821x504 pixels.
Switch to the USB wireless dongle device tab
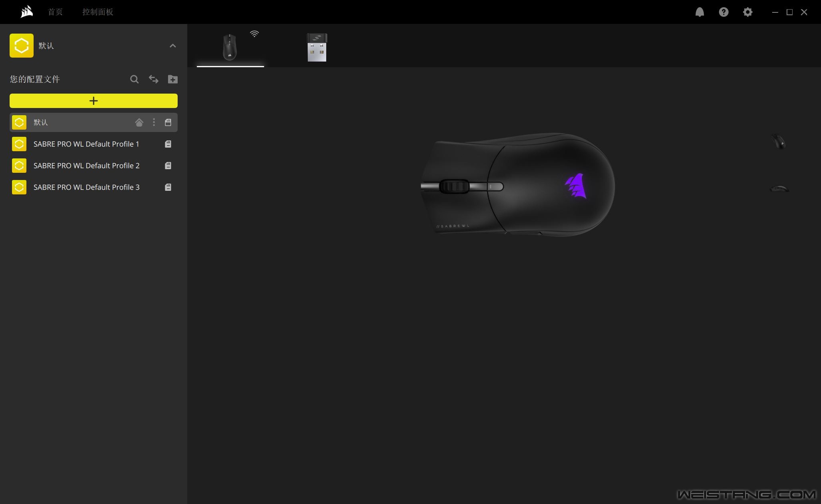317,47
